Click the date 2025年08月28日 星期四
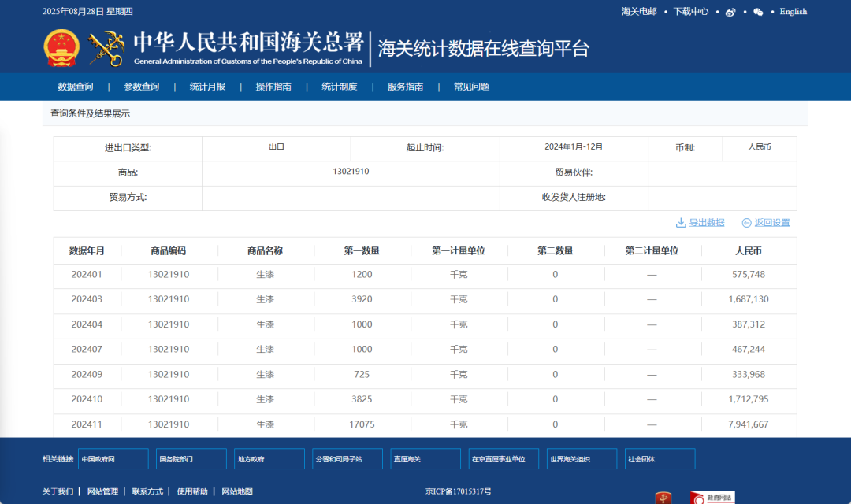 tap(87, 11)
